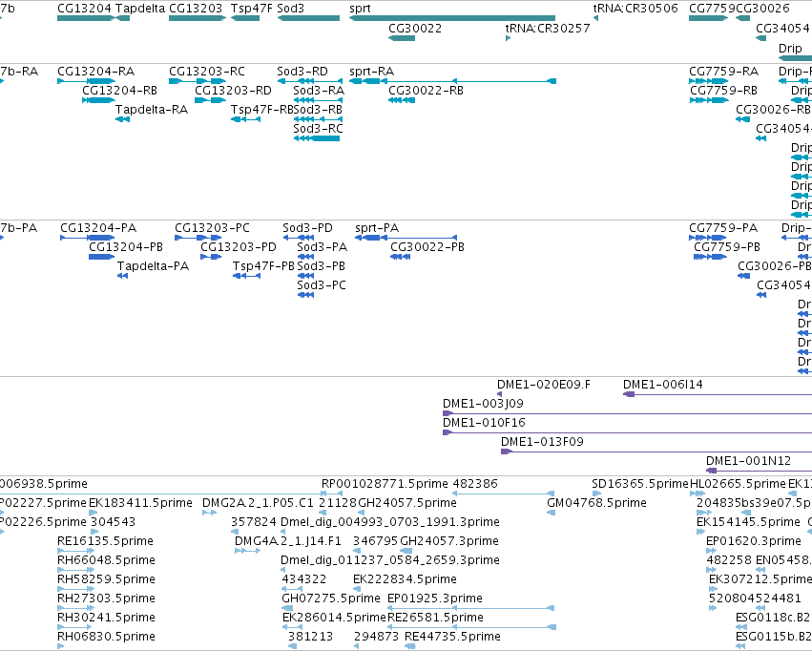The height and width of the screenshot is (651, 812).
Task: Click the DME1-013F09 clone label
Action: pos(542,442)
